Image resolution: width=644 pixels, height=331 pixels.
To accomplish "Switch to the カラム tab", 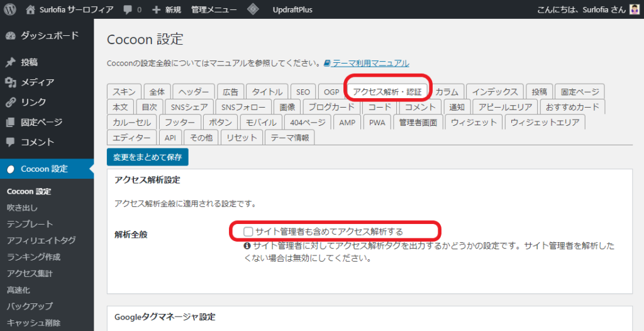I will [x=447, y=92].
